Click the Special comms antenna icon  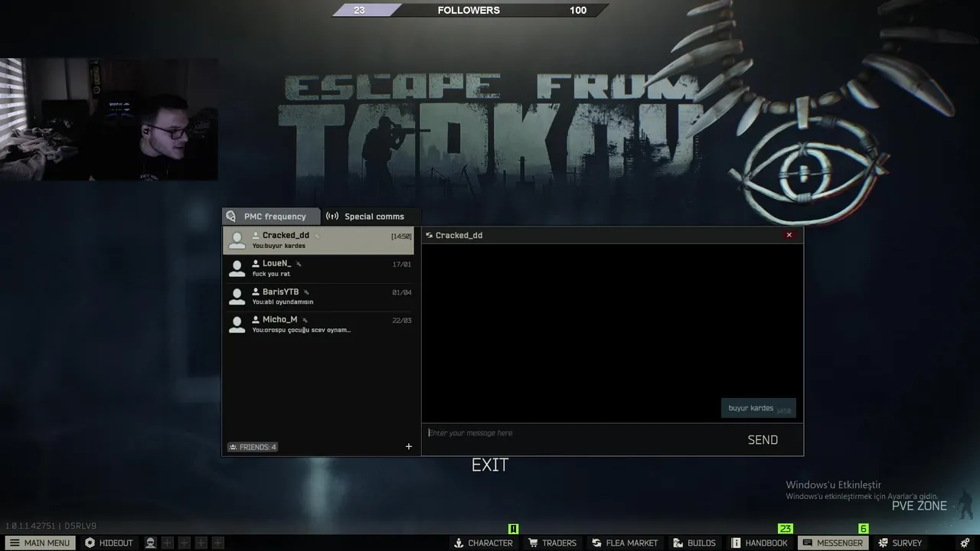pyautogui.click(x=332, y=217)
